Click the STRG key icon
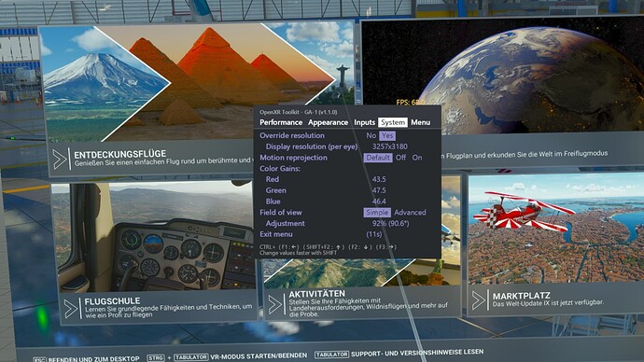The image size is (644, 362). click(156, 358)
